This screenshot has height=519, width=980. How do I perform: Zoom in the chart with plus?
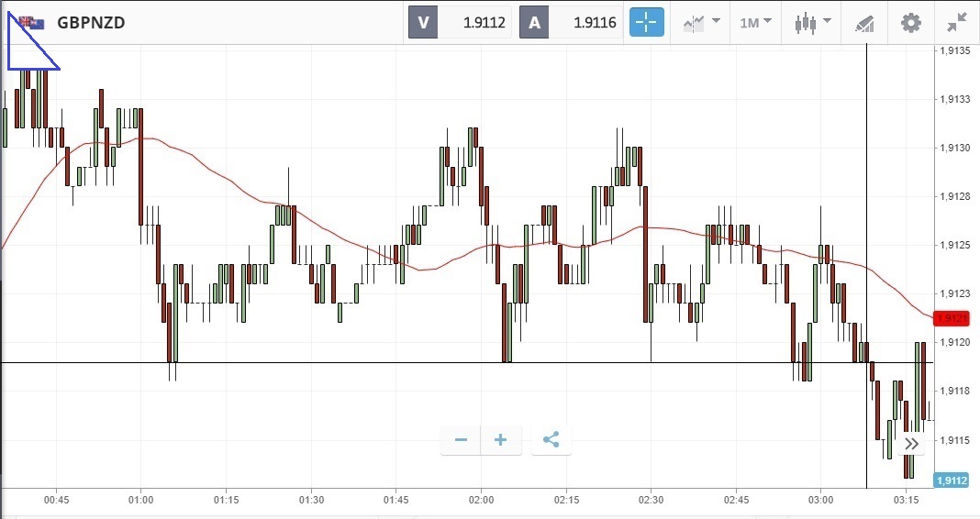point(500,440)
